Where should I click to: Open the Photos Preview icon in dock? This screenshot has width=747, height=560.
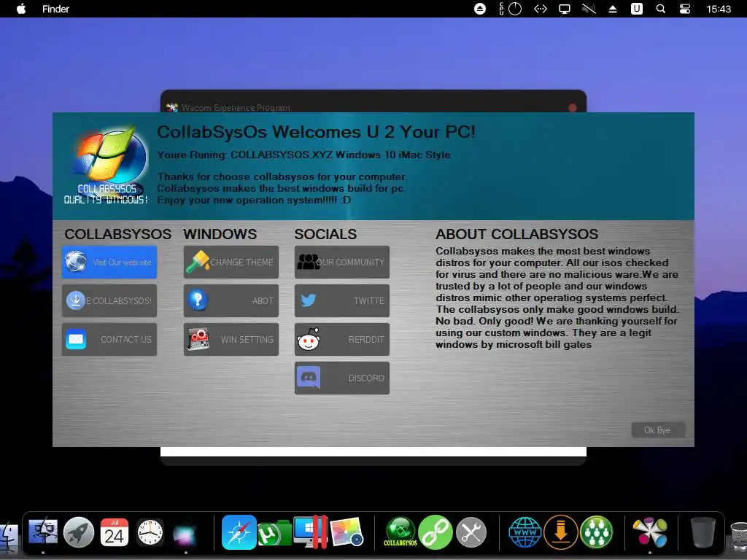click(x=347, y=532)
